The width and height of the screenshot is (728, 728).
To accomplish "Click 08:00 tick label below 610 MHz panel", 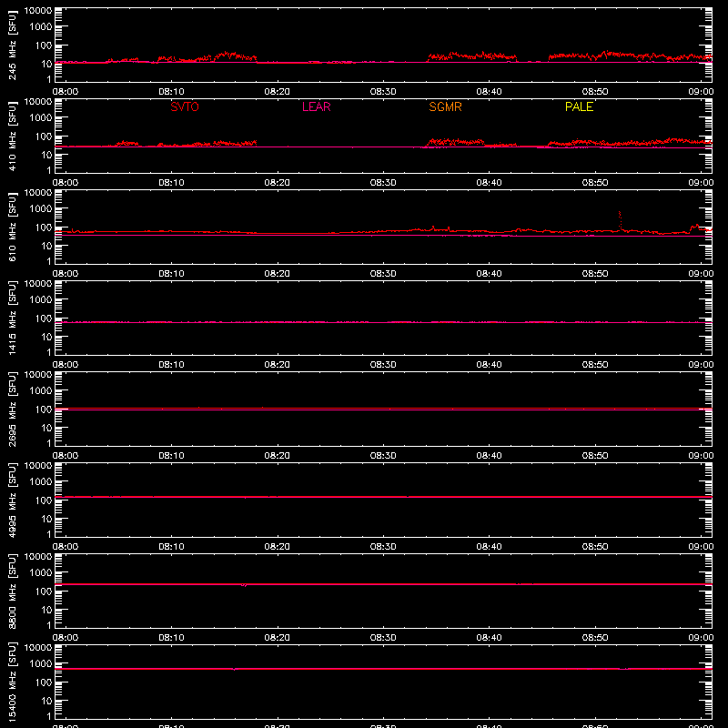I will point(66,274).
